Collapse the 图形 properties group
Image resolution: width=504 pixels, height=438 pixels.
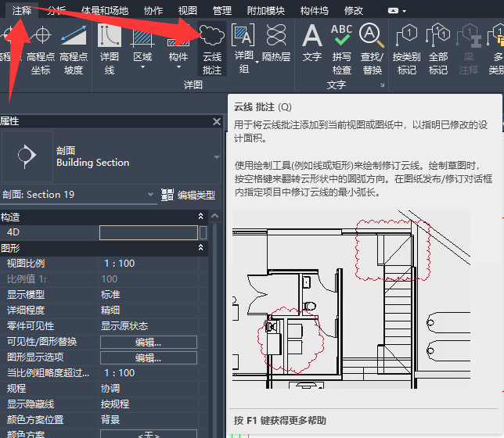point(201,247)
